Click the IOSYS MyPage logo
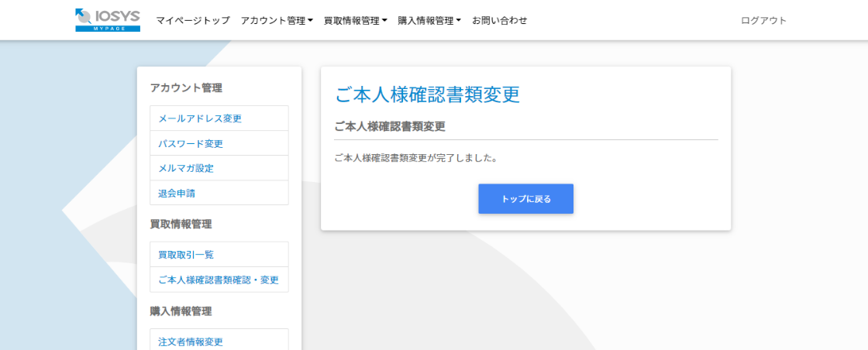 click(108, 20)
